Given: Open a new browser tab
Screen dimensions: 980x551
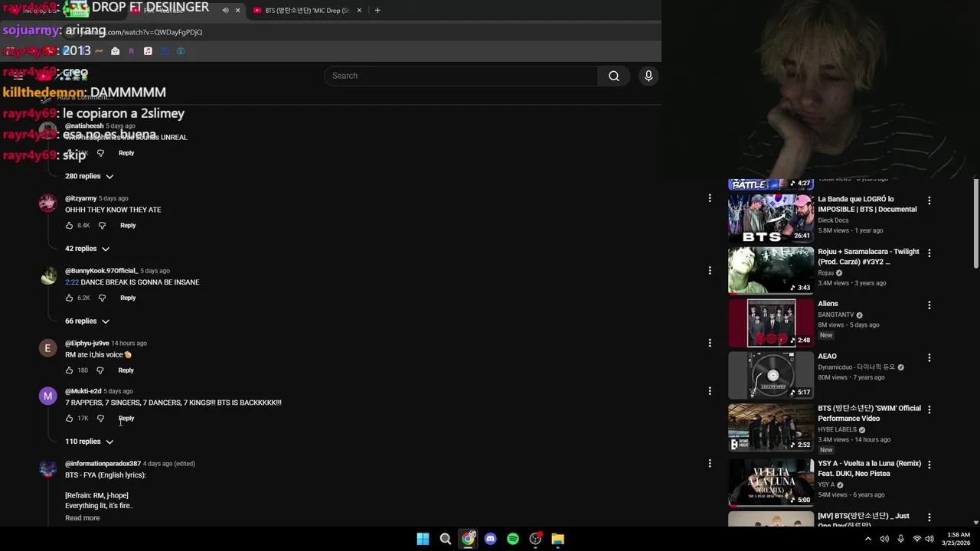Looking at the screenshot, I should pos(377,11).
